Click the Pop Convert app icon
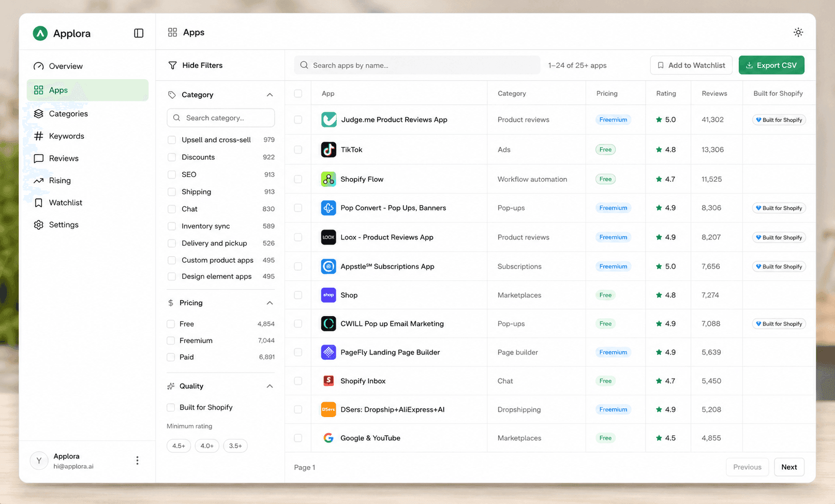 (329, 208)
